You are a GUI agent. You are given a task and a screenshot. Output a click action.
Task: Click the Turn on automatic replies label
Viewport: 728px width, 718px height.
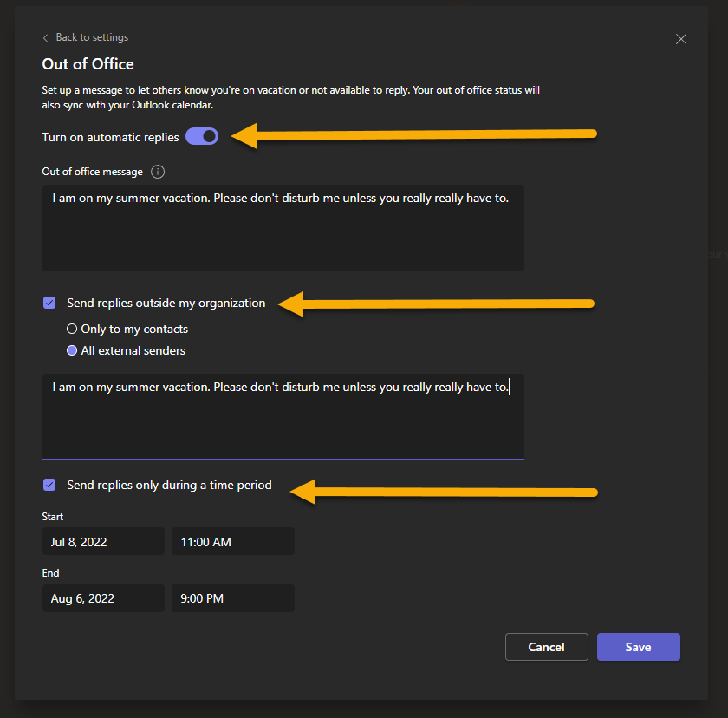pyautogui.click(x=110, y=137)
